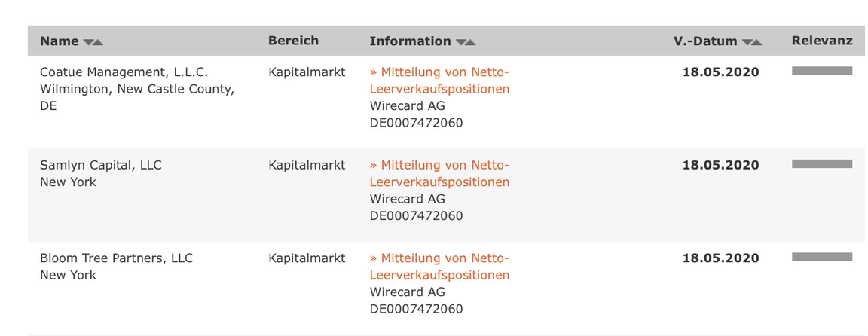The image size is (868, 336).
Task: Click the Bereich column header
Action: point(293,41)
